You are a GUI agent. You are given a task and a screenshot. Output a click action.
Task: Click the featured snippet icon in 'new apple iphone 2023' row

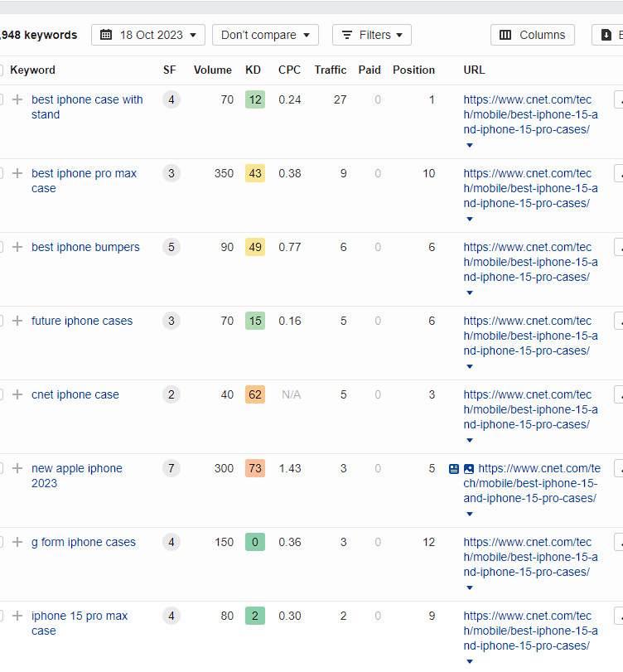point(454,468)
